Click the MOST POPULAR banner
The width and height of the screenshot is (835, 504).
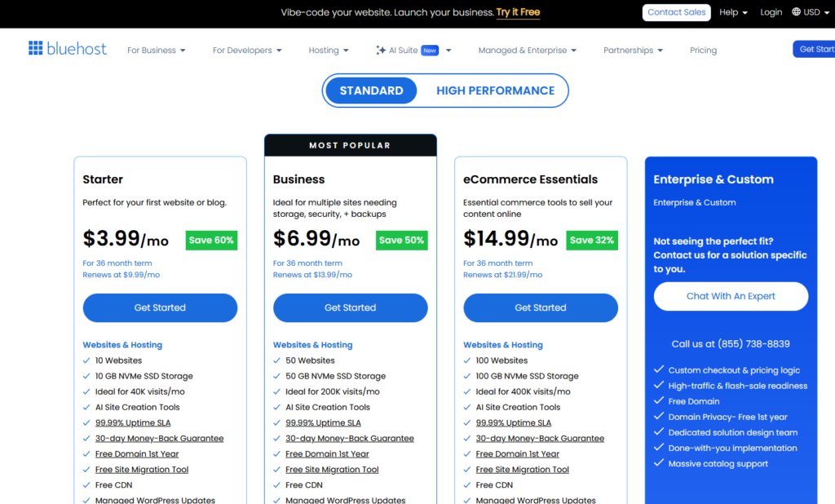point(351,145)
